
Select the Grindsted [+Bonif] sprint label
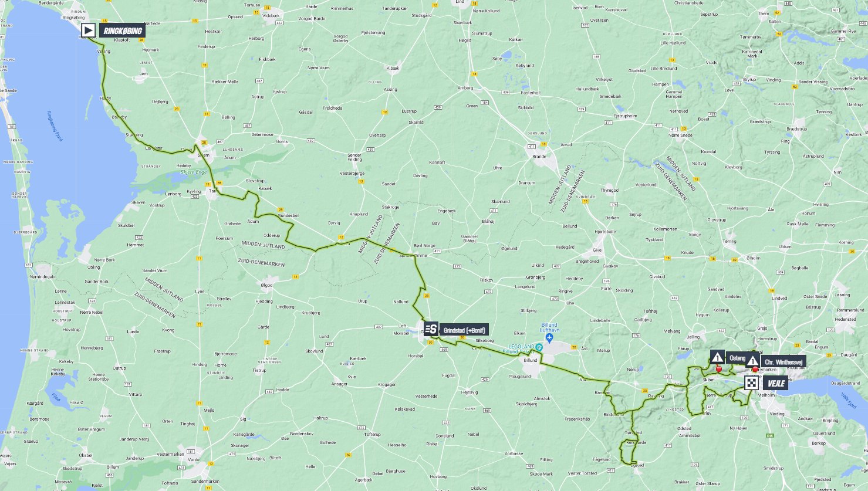point(464,330)
